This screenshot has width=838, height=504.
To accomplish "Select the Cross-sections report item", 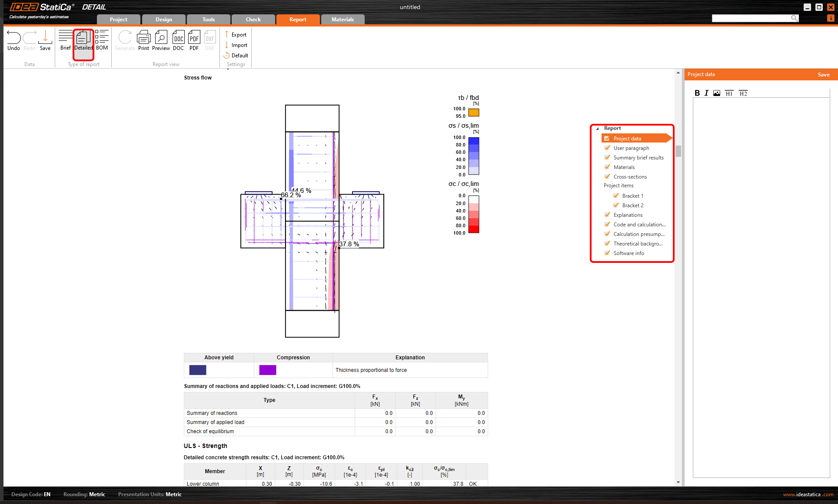I will tap(630, 176).
